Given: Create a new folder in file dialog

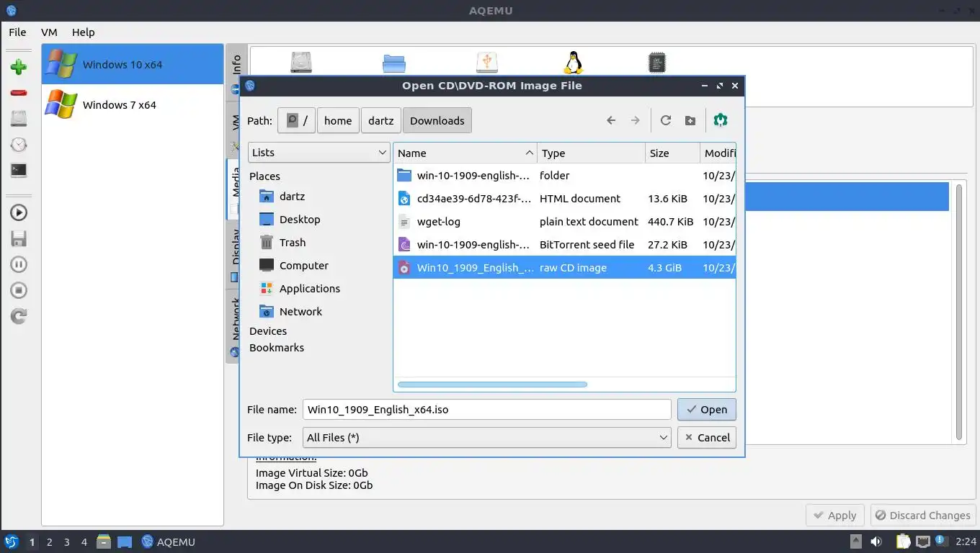Looking at the screenshot, I should coord(690,120).
